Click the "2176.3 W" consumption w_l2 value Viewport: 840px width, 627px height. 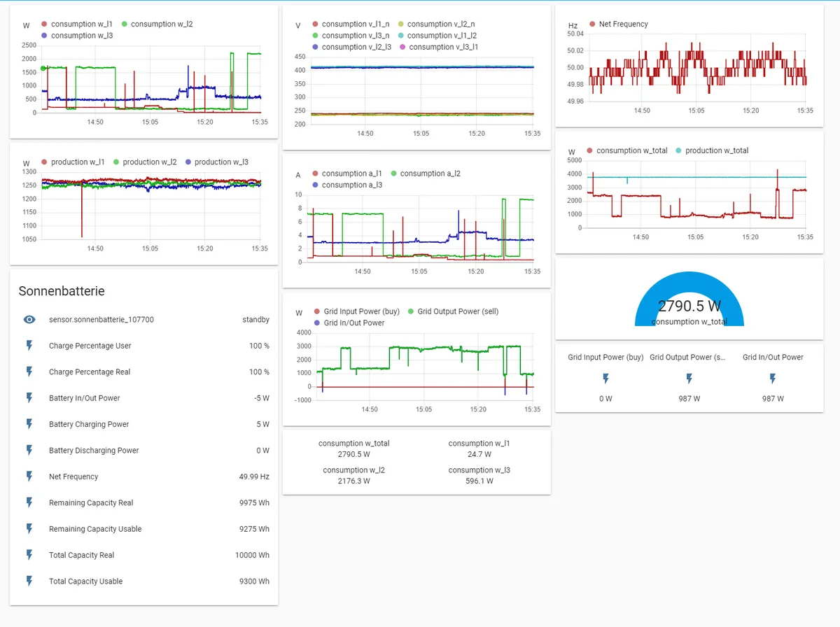click(x=353, y=481)
